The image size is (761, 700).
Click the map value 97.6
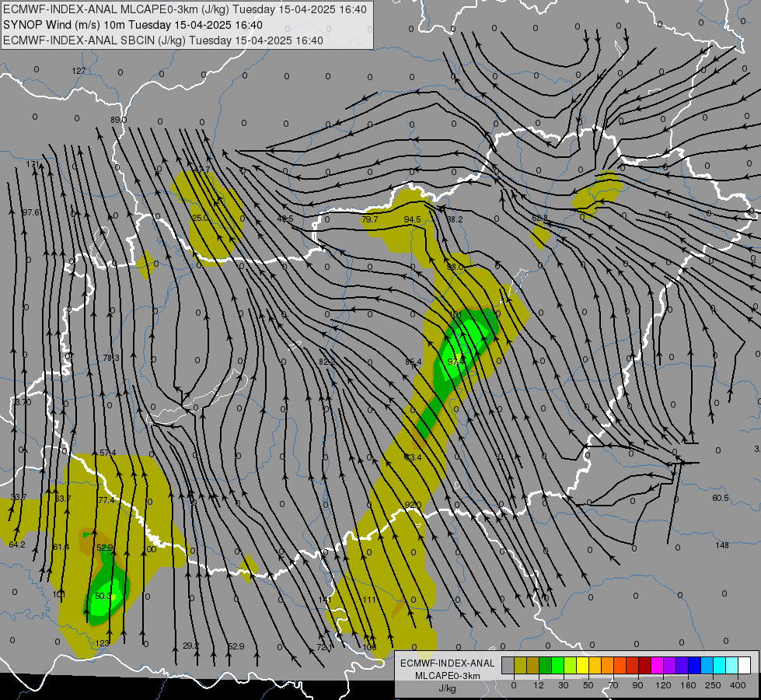pos(31,212)
